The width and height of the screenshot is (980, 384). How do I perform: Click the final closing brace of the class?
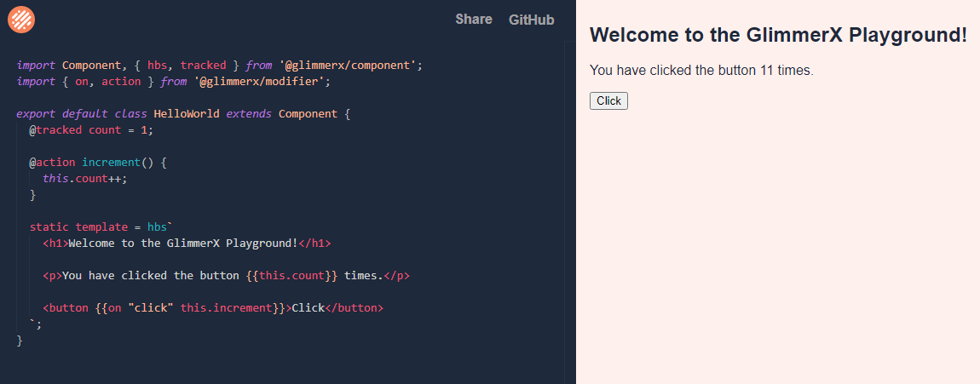pyautogui.click(x=20, y=341)
